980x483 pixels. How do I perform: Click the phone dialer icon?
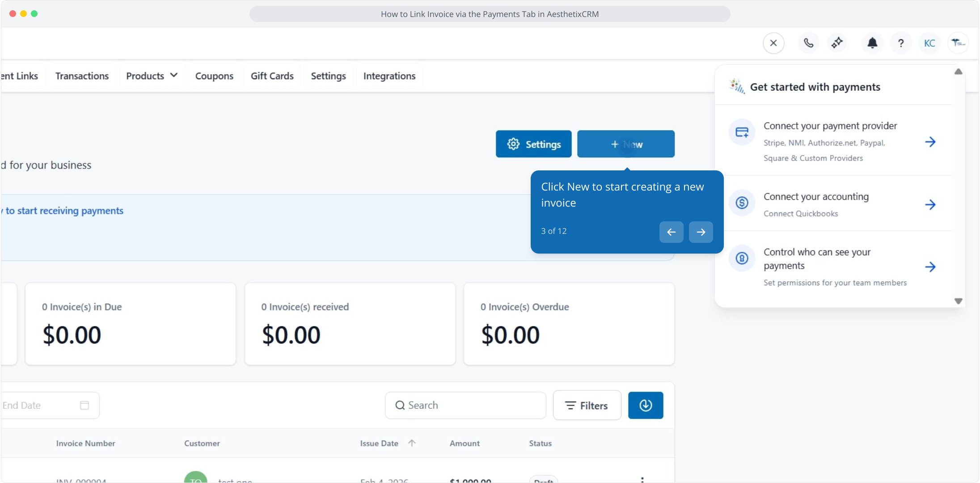(x=808, y=43)
